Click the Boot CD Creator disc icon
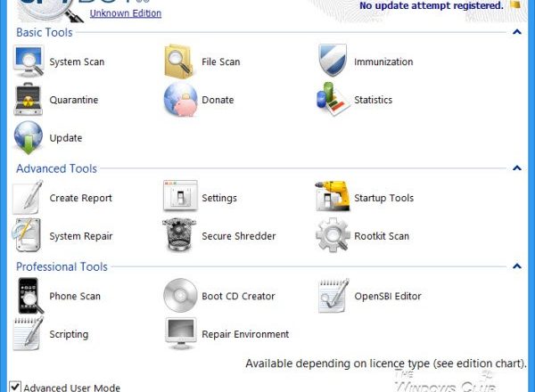The width and height of the screenshot is (535, 392). pos(180,296)
